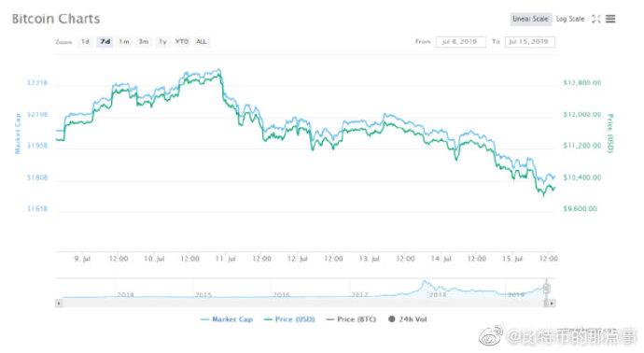Open the chart hamburger menu icon
The height and width of the screenshot is (353, 644).
[x=610, y=19]
